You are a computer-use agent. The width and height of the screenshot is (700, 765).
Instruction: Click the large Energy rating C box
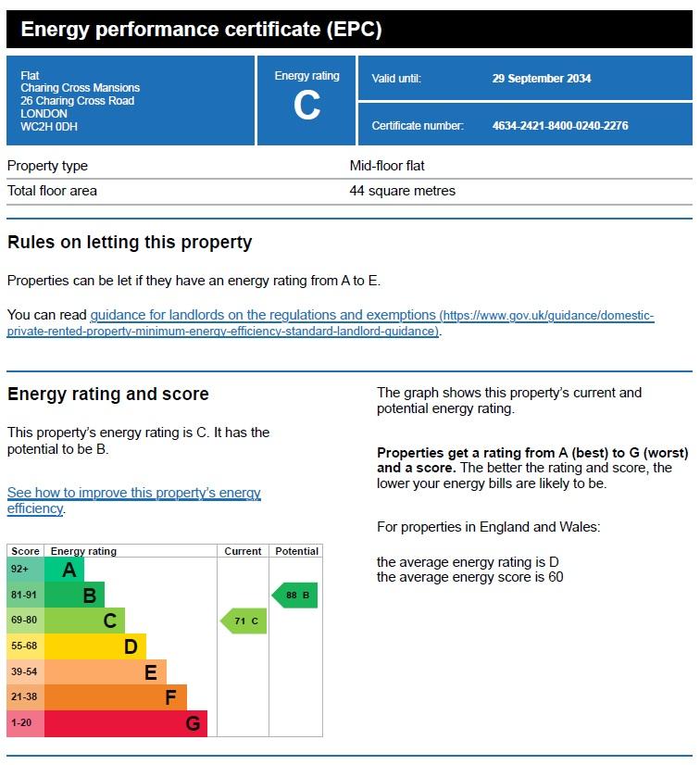point(306,101)
